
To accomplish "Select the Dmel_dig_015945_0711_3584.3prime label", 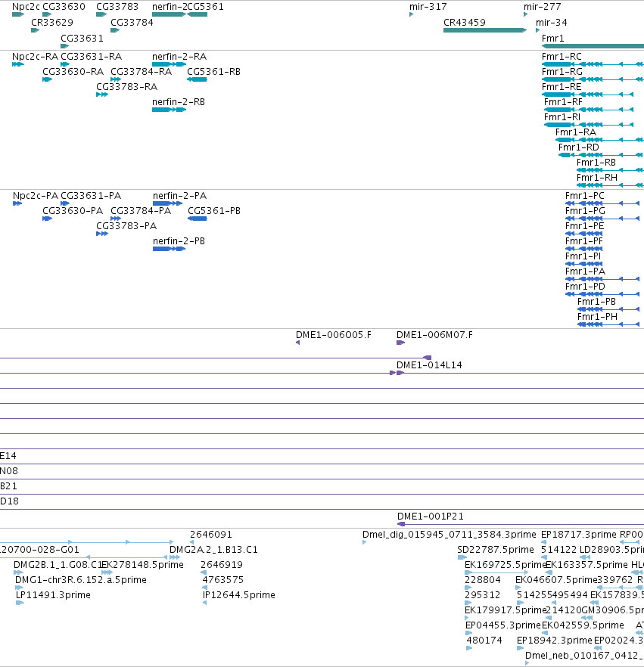I will click(x=449, y=535).
